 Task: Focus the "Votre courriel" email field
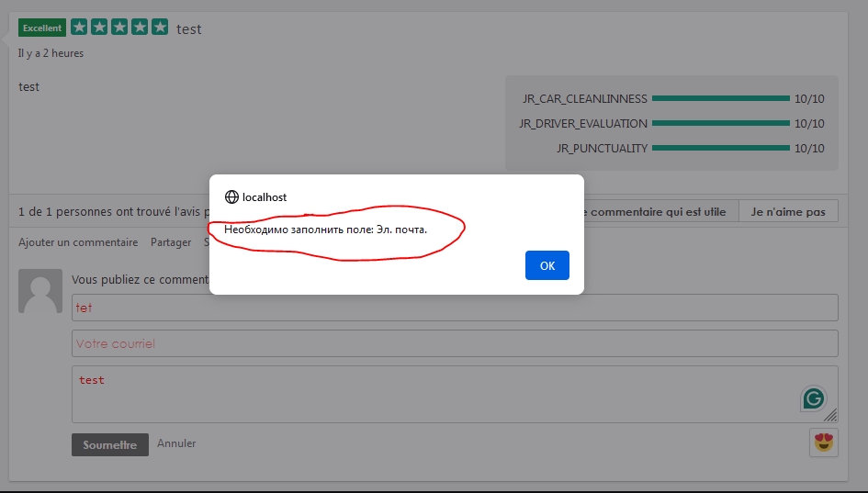(x=455, y=343)
